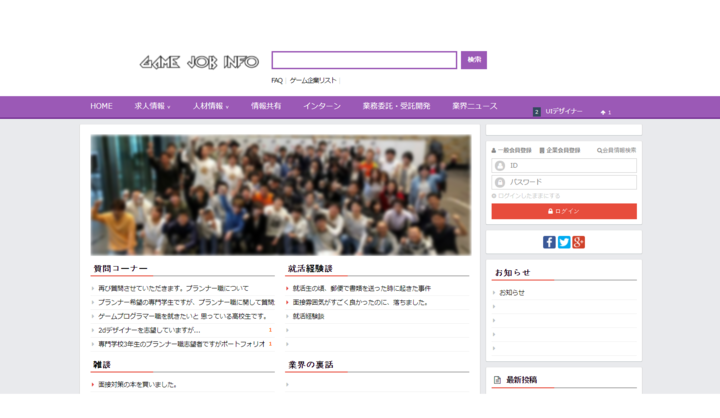
Task: Click the FAQ link below search
Action: point(277,80)
